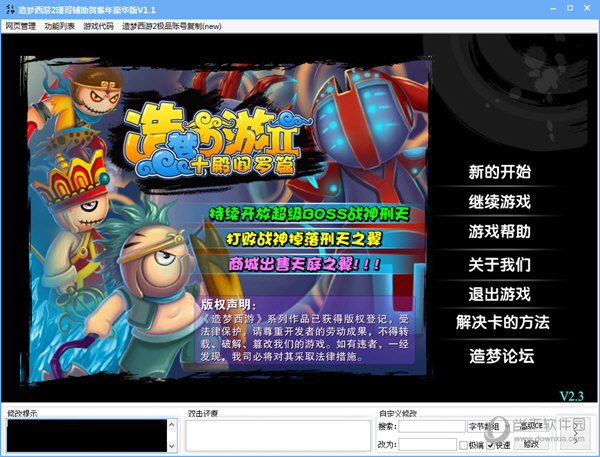Click the 搜索 search input field
600x457 pixels.
tap(431, 426)
